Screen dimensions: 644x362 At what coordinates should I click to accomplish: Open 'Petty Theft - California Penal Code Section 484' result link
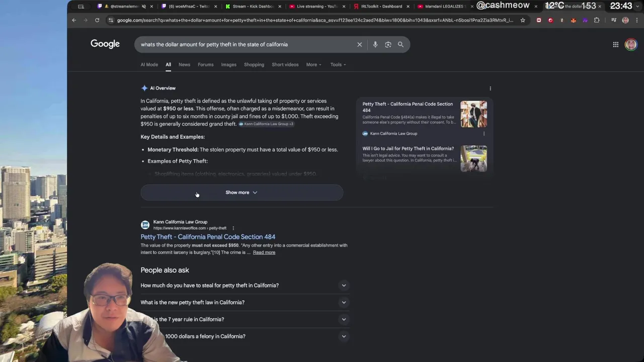(x=208, y=237)
